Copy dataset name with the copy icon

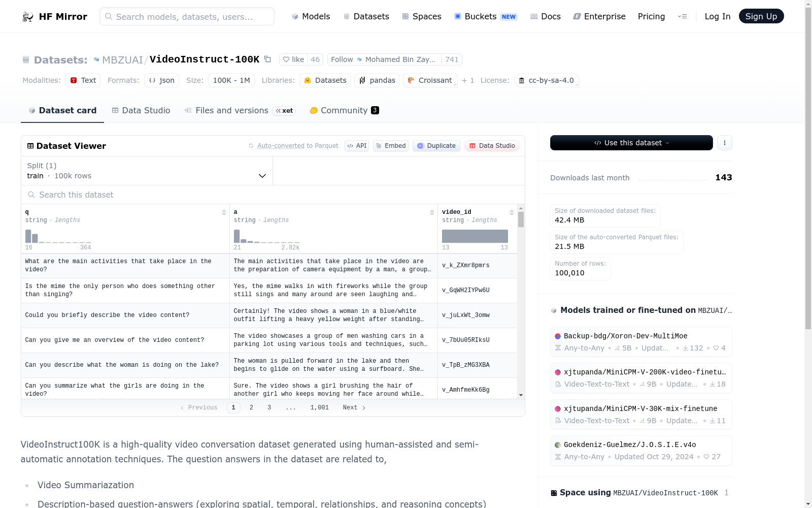(x=267, y=59)
